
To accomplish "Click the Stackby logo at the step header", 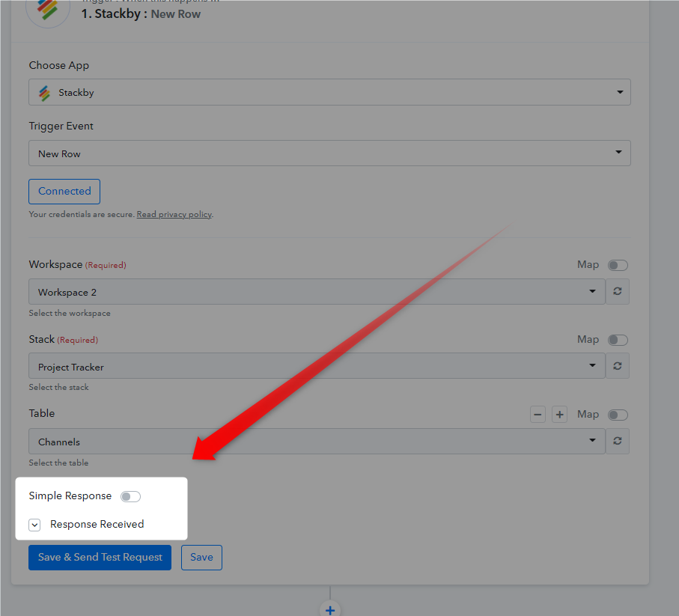I will click(47, 10).
